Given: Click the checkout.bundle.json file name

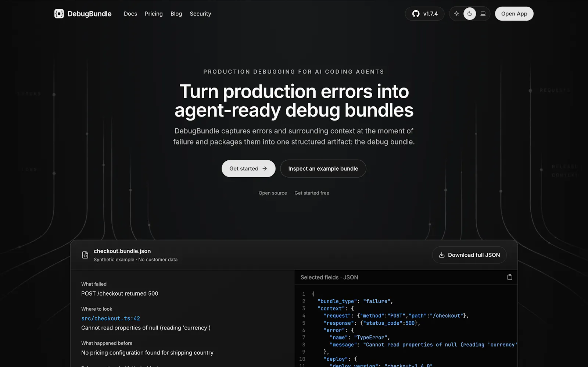Looking at the screenshot, I should click(122, 251).
